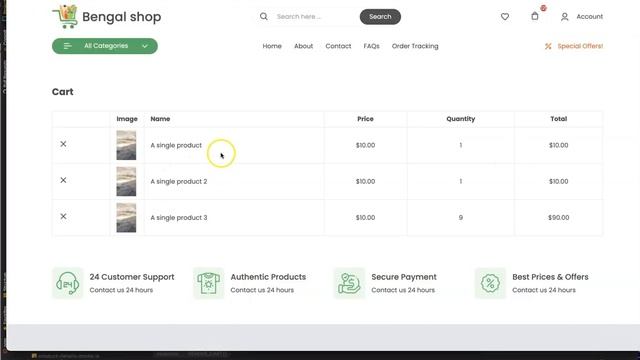
Task: Click the red cart count badge
Action: coord(543,8)
